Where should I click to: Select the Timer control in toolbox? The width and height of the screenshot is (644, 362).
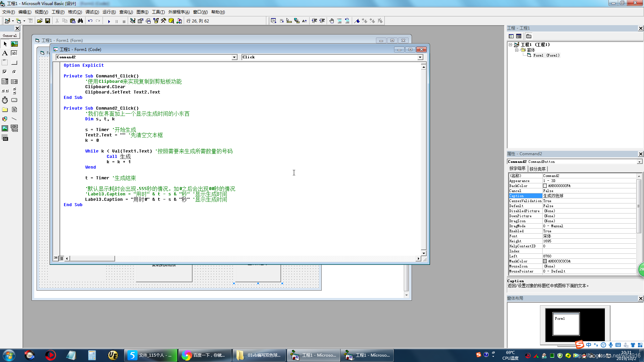5,100
